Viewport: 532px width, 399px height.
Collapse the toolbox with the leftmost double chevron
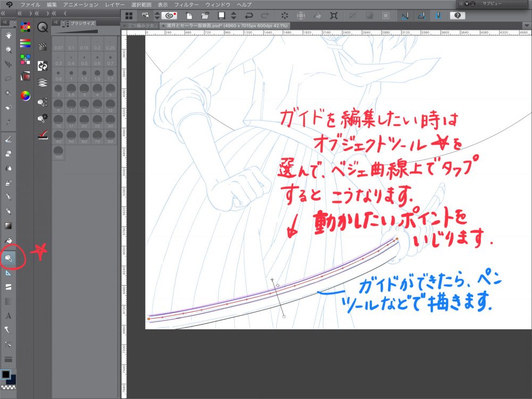coord(3,14)
